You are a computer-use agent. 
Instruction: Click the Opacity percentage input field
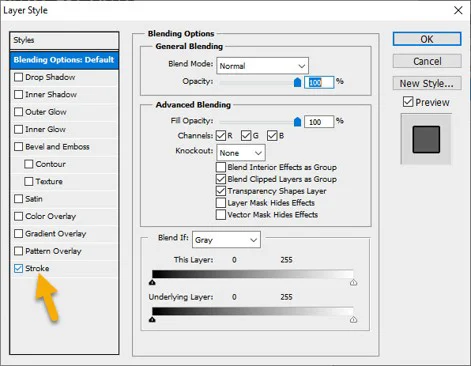coord(319,82)
